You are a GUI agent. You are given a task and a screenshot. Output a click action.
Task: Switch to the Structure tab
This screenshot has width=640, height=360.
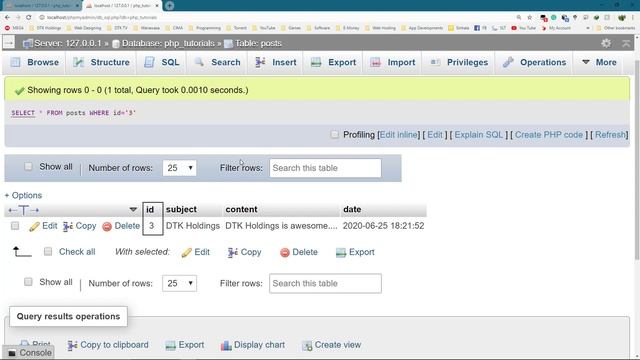coord(101,62)
